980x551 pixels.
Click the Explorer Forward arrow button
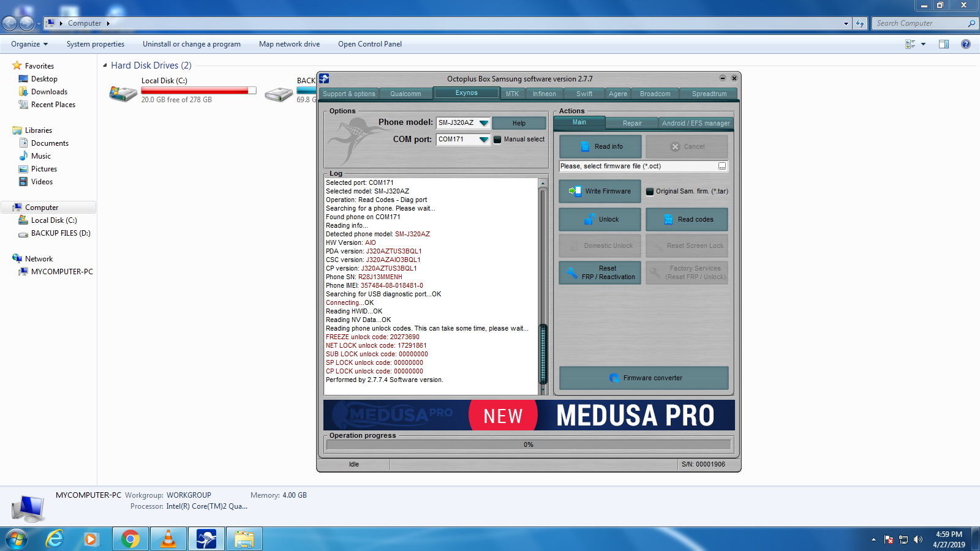[27, 23]
